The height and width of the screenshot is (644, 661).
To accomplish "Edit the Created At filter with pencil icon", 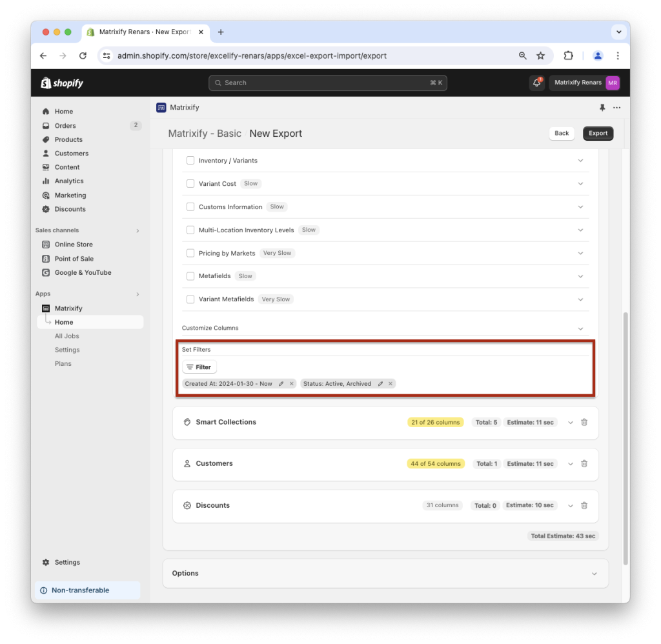I will pos(281,383).
